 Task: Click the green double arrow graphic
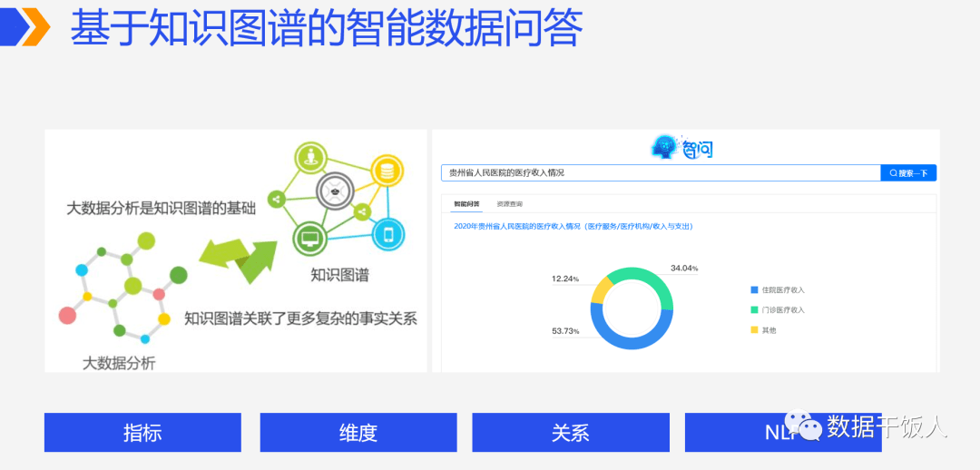point(238,259)
